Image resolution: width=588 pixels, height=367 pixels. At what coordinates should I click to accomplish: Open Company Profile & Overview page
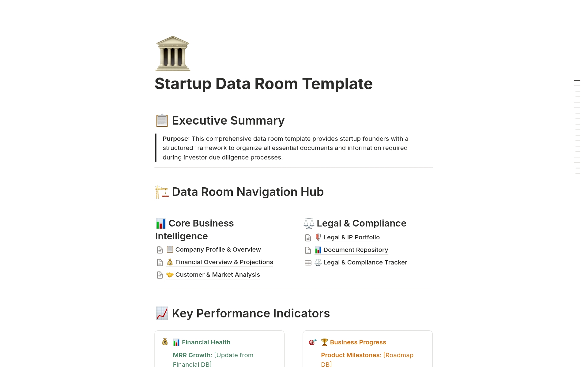point(218,250)
